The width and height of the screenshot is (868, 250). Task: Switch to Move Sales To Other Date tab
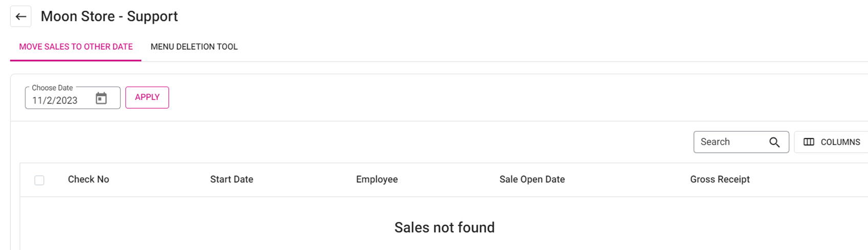pos(76,47)
